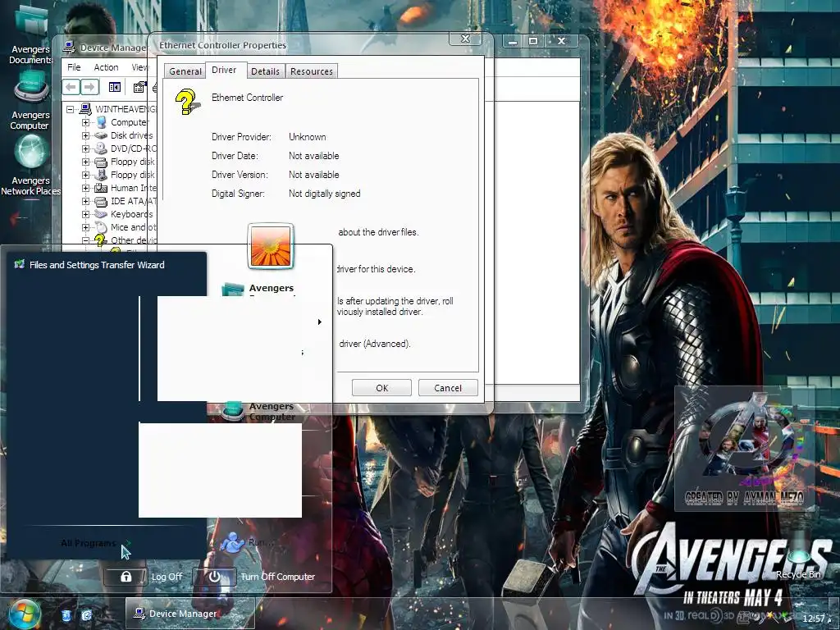Click "Ethernet Controller" device name text
This screenshot has height=630, width=840.
click(247, 98)
